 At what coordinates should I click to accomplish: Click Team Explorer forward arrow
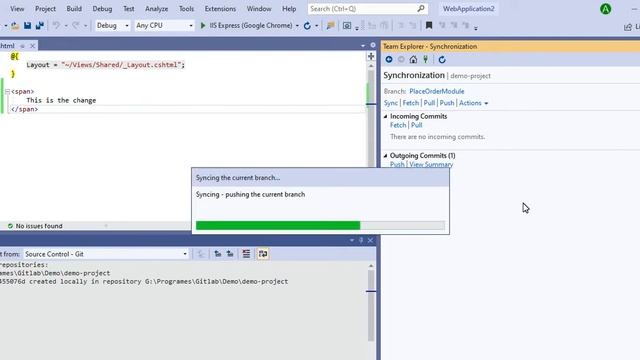401,60
